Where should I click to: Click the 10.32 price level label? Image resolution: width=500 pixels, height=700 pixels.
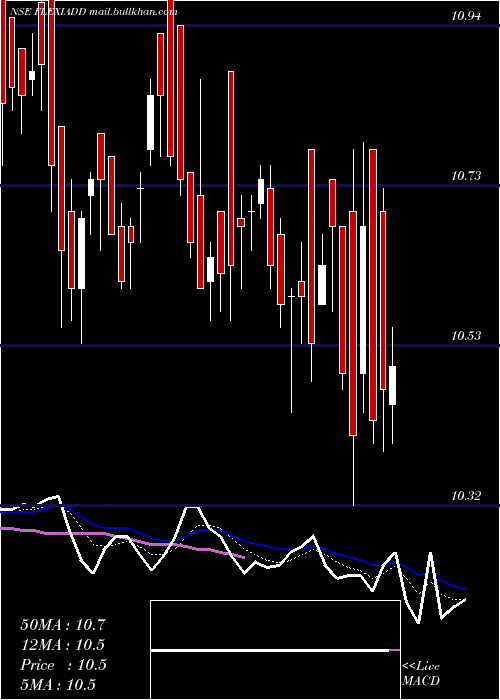(466, 496)
